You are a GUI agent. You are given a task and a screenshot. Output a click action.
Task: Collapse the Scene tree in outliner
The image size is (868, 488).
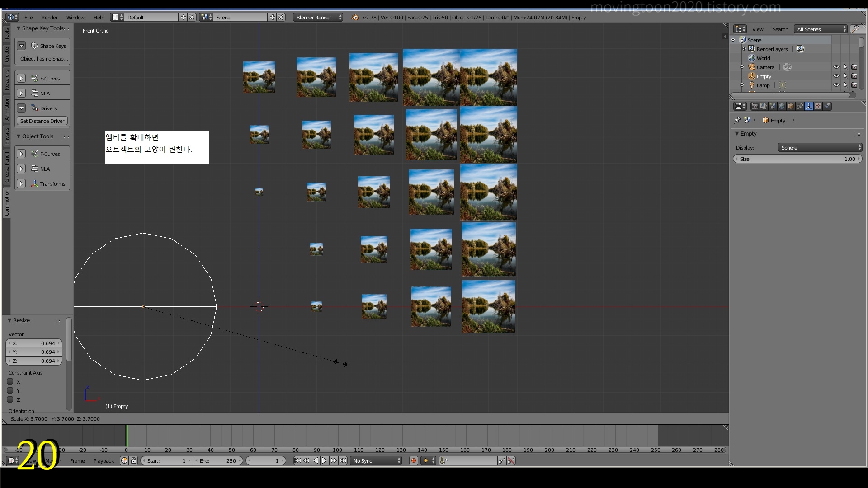pyautogui.click(x=733, y=40)
